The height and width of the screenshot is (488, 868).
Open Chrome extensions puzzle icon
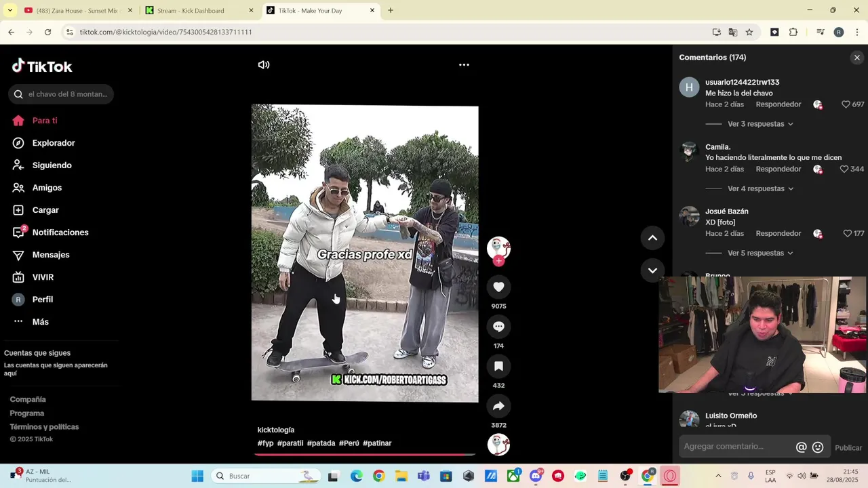click(793, 32)
